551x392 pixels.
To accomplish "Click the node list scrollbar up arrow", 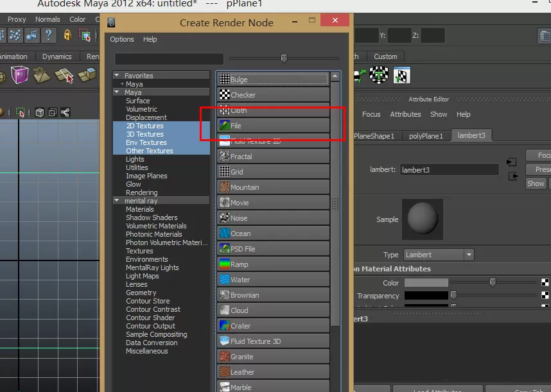I will [335, 76].
